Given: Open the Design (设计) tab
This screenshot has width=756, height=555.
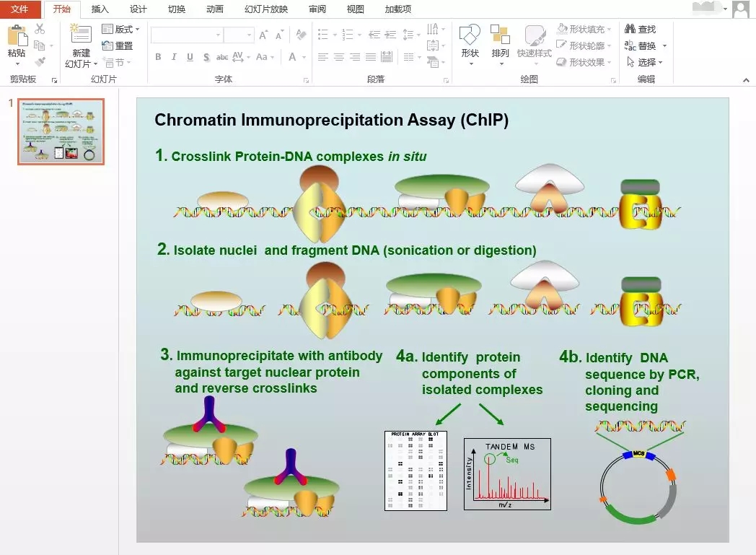Looking at the screenshot, I should point(138,9).
